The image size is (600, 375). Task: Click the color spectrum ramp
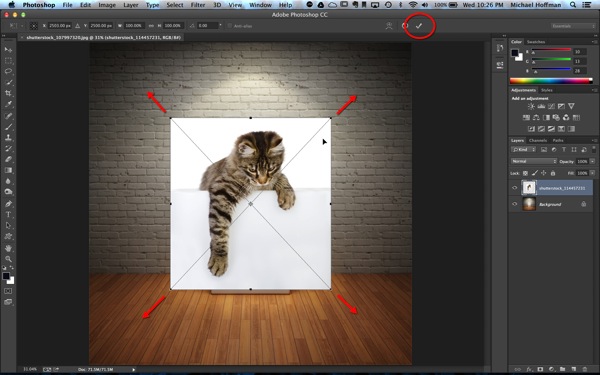click(551, 81)
